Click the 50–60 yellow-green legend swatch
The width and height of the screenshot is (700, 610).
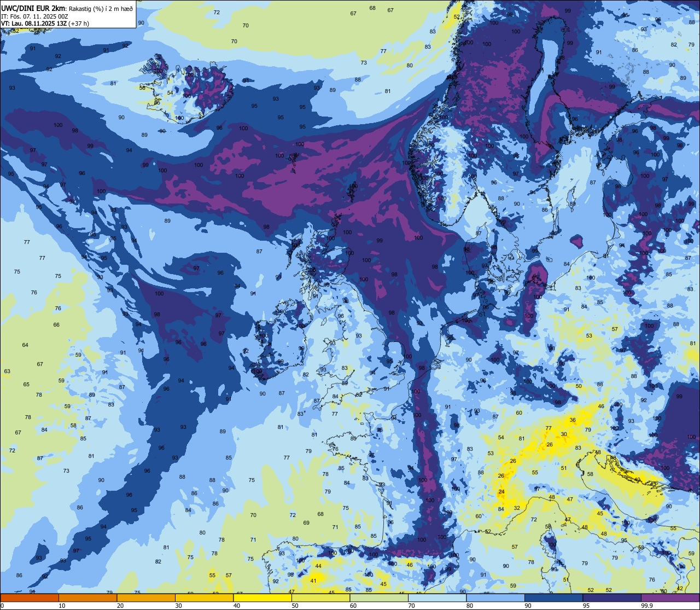(320, 597)
